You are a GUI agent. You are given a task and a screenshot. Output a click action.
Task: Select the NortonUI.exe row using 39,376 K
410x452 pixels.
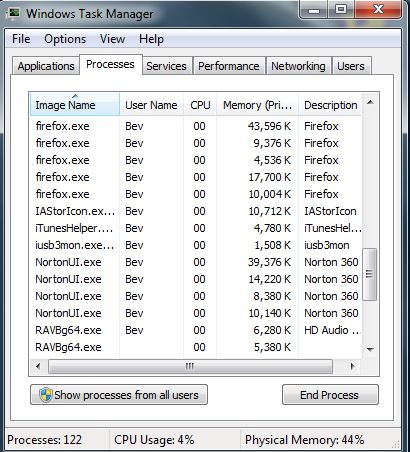[196, 262]
